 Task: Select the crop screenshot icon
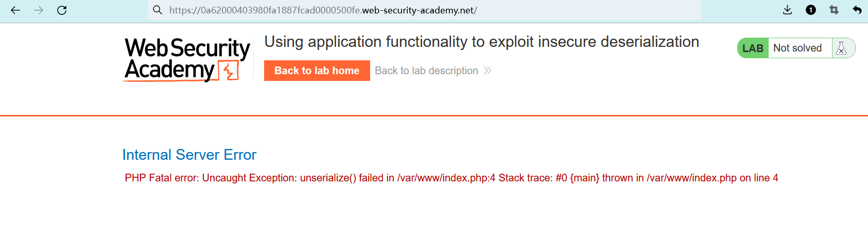pos(834,10)
